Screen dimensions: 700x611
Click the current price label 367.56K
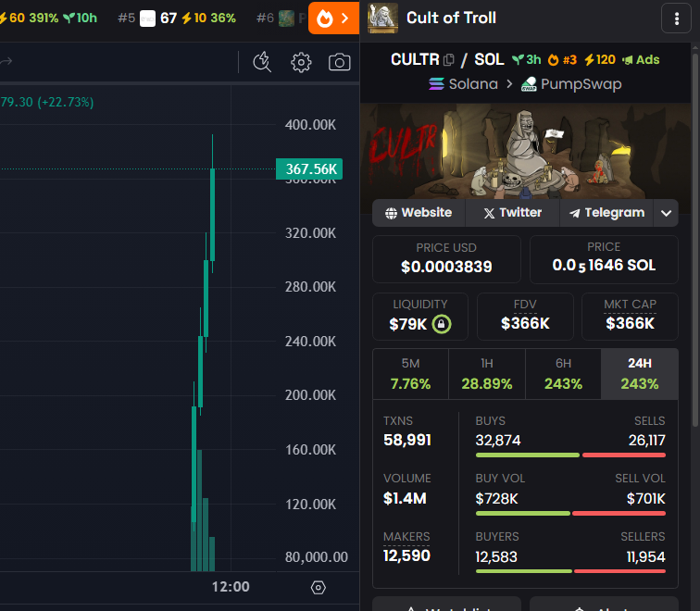point(309,169)
